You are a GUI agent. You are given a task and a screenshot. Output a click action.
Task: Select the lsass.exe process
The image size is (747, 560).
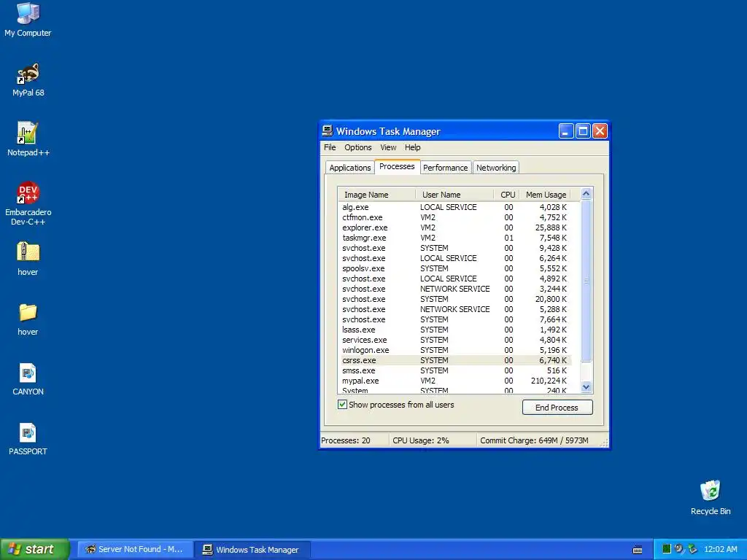point(455,330)
